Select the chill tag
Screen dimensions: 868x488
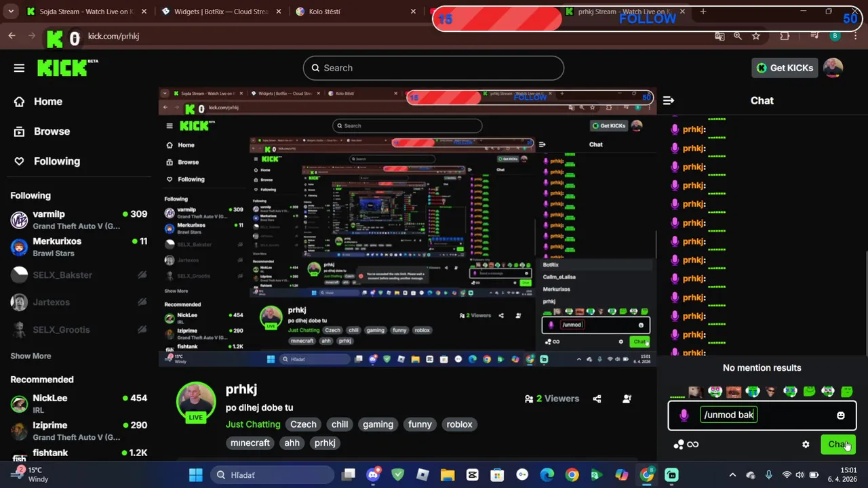pyautogui.click(x=340, y=424)
